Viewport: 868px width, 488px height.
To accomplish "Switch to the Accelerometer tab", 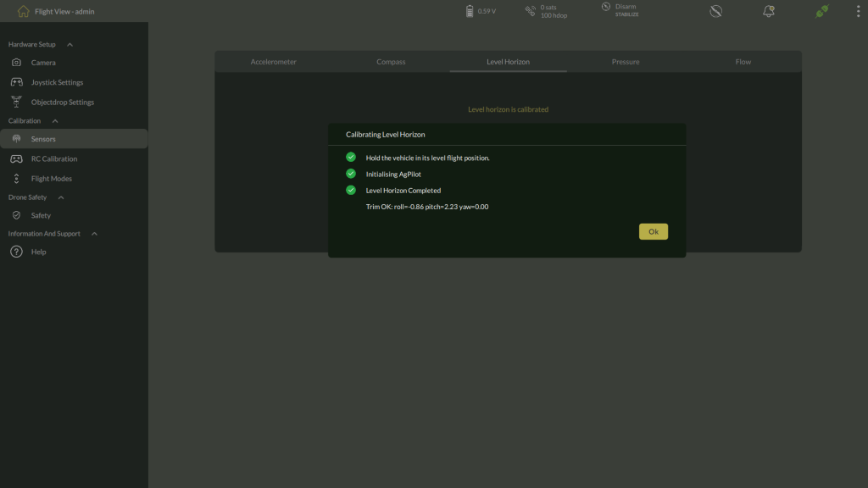I will 274,61.
